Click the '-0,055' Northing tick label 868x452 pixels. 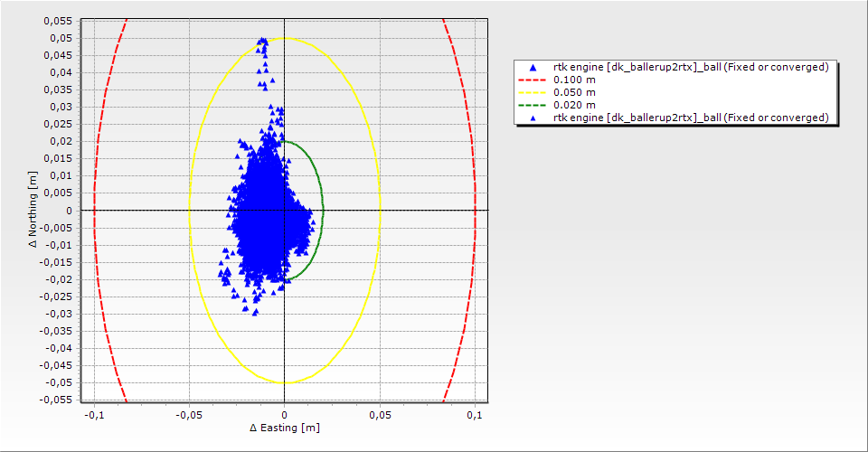(56, 400)
